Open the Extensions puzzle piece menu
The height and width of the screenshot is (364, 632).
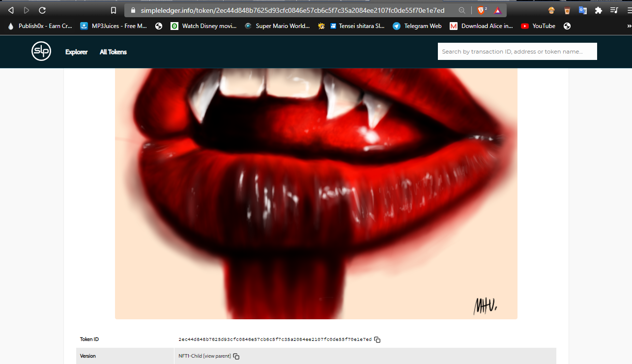point(599,10)
